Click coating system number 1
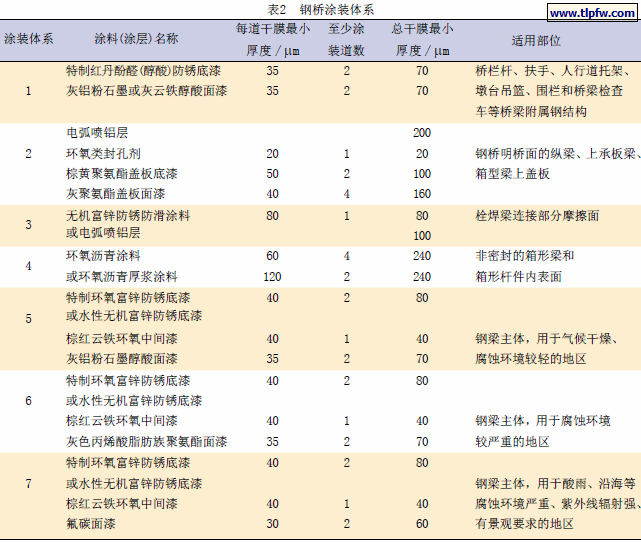Screen dimensions: 641x542 pos(28,91)
